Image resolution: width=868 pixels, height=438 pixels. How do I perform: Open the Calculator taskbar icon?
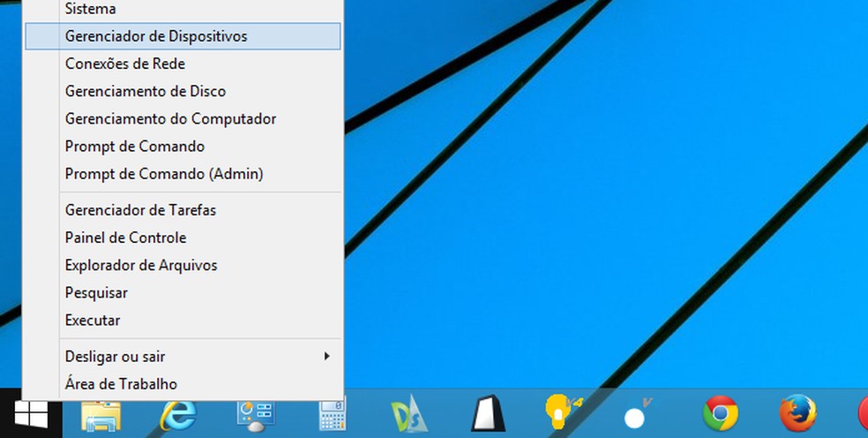coord(333,415)
